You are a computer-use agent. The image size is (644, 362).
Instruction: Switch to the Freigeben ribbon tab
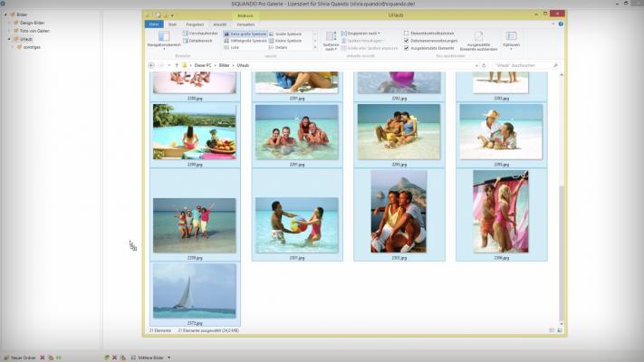point(195,24)
